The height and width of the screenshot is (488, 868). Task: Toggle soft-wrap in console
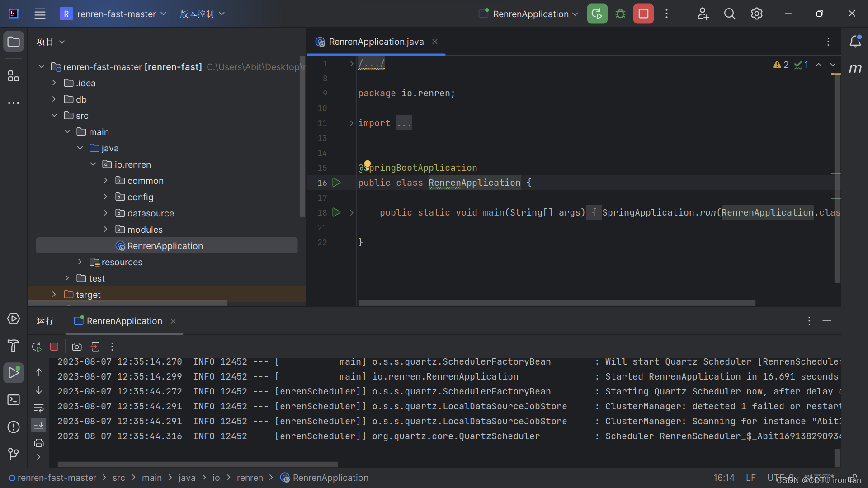39,408
